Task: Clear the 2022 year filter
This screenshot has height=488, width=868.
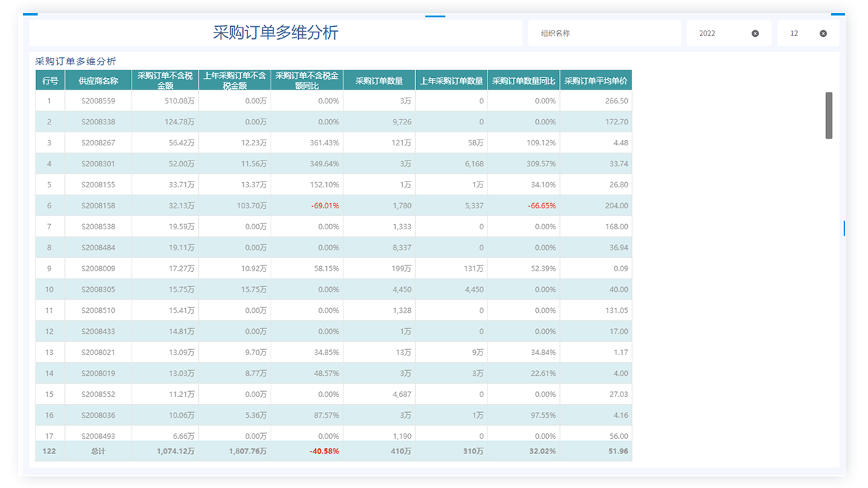Action: pos(755,33)
